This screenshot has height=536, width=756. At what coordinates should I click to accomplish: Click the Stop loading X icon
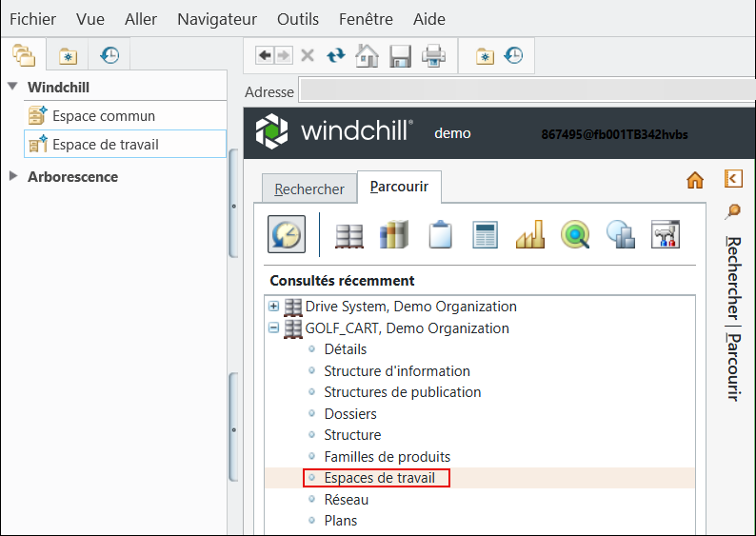(x=308, y=55)
